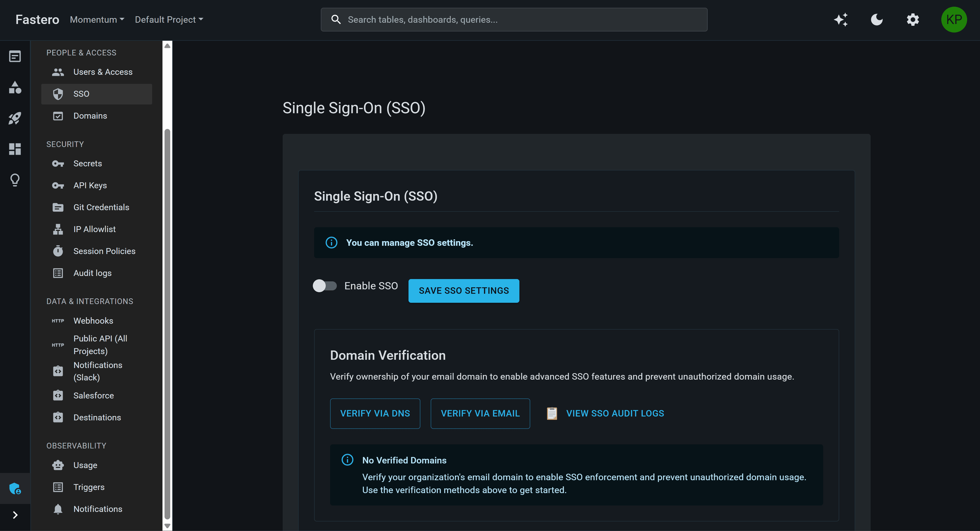
Task: Select Domains in the People & Access menu
Action: click(90, 116)
